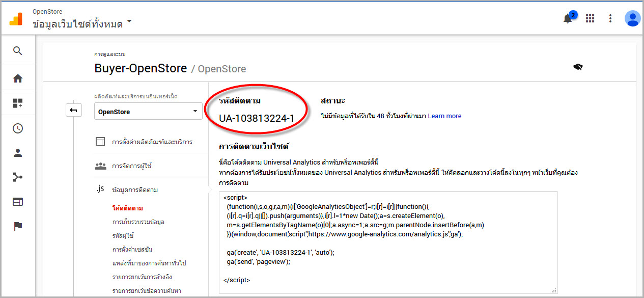Image resolution: width=644 pixels, height=298 pixels.
Task: Click the สถานะ status heading
Action: [333, 101]
